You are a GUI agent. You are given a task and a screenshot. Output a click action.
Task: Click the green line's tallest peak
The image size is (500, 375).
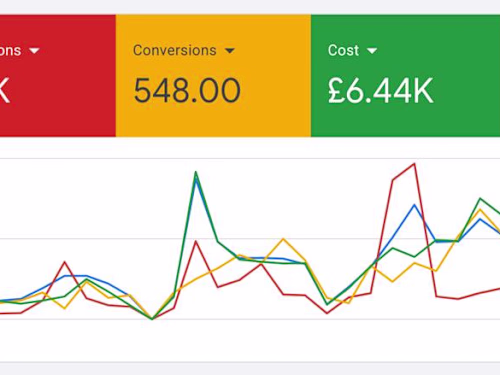click(196, 172)
